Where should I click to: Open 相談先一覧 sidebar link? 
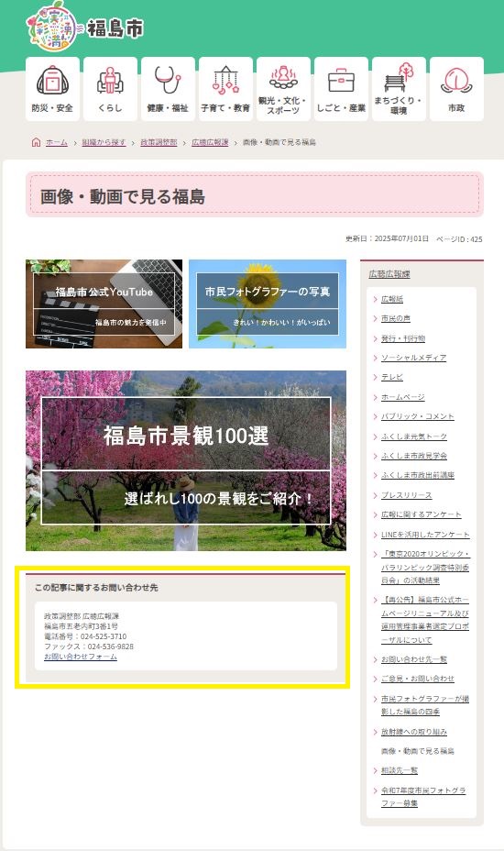coord(400,770)
